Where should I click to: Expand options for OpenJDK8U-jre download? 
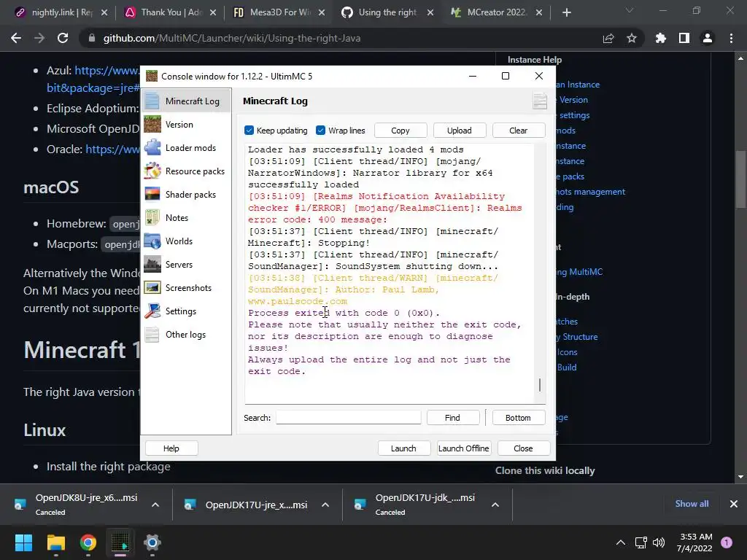tap(155, 505)
